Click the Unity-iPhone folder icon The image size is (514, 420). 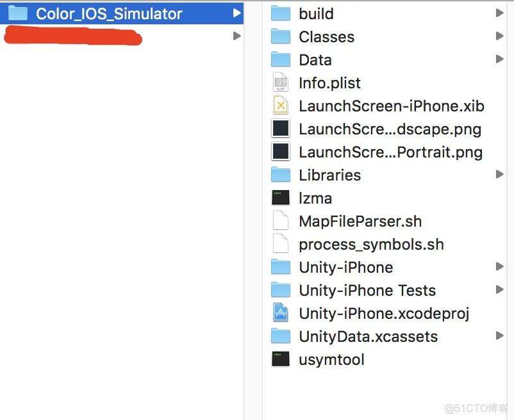pyautogui.click(x=281, y=267)
